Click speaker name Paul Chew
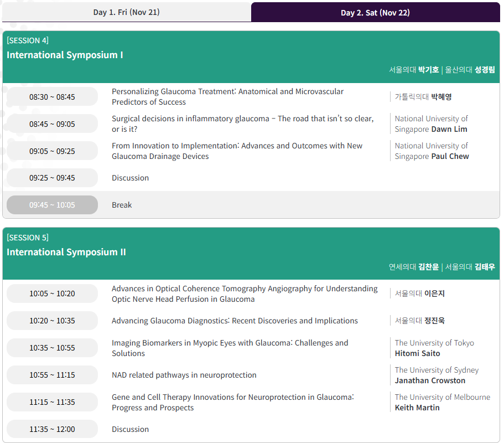 (x=450, y=156)
